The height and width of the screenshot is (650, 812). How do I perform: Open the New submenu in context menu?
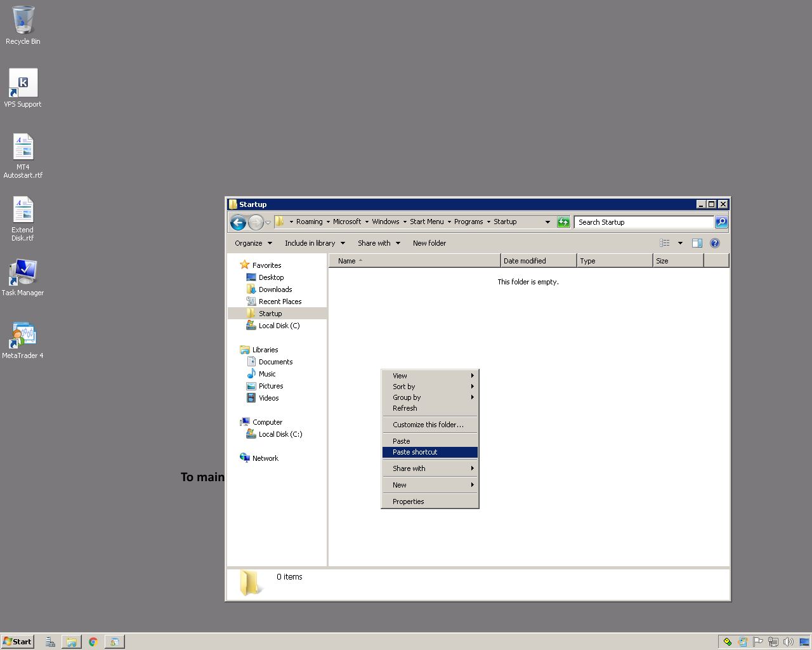click(x=400, y=485)
